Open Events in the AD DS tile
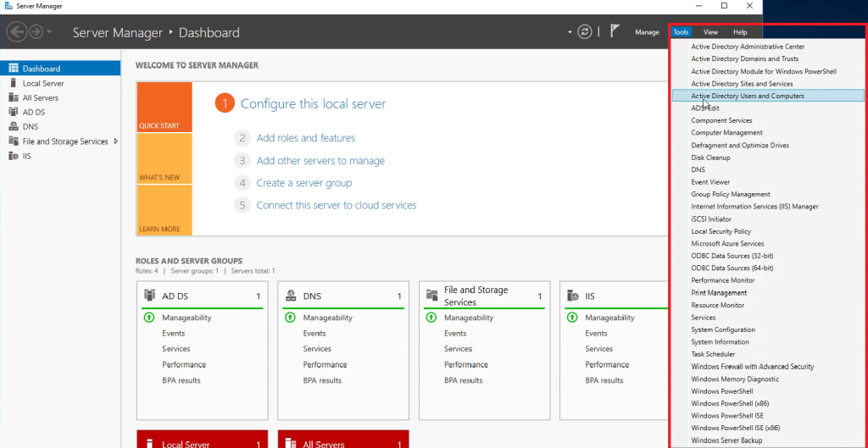 [173, 333]
